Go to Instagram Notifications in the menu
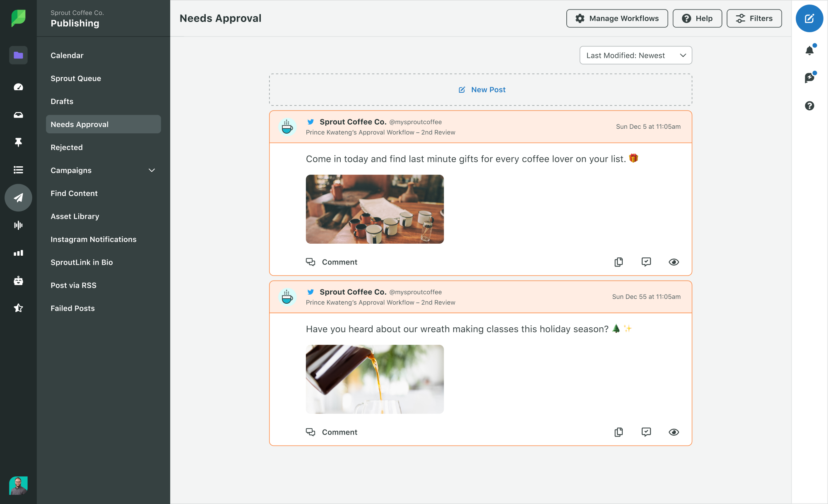Screen dimensions: 828x504 (x=93, y=239)
